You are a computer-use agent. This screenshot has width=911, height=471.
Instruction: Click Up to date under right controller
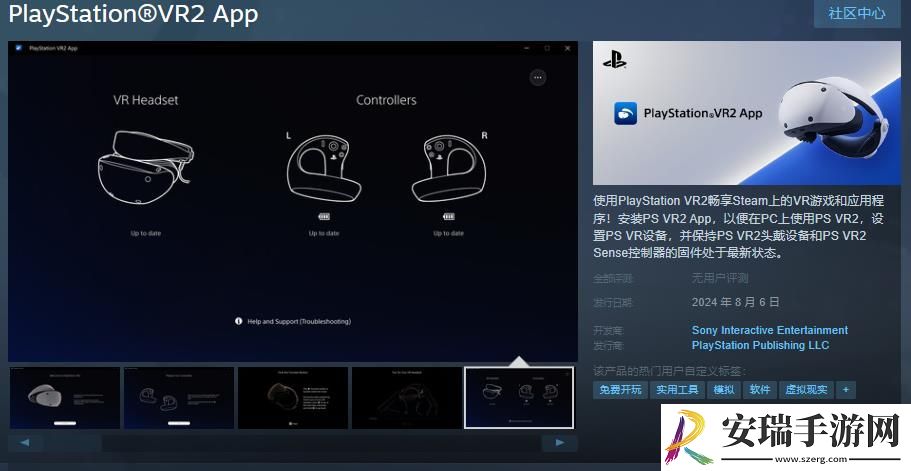(x=449, y=233)
